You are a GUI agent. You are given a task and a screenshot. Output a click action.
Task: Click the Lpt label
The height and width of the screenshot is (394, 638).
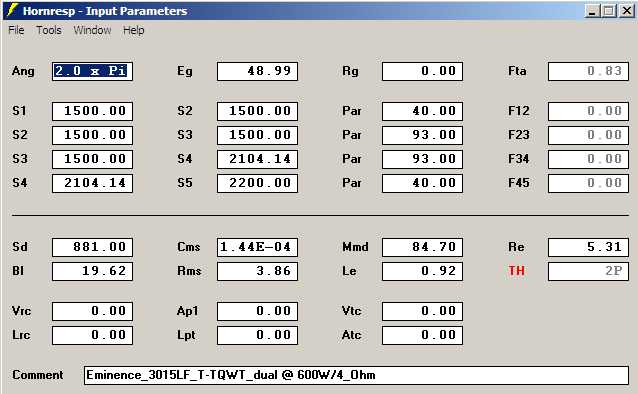pyautogui.click(x=186, y=335)
